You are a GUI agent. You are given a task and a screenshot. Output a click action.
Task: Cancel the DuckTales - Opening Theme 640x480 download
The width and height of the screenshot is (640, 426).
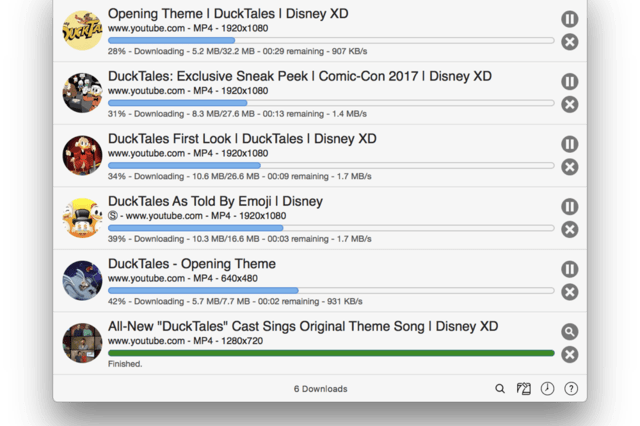tap(569, 292)
